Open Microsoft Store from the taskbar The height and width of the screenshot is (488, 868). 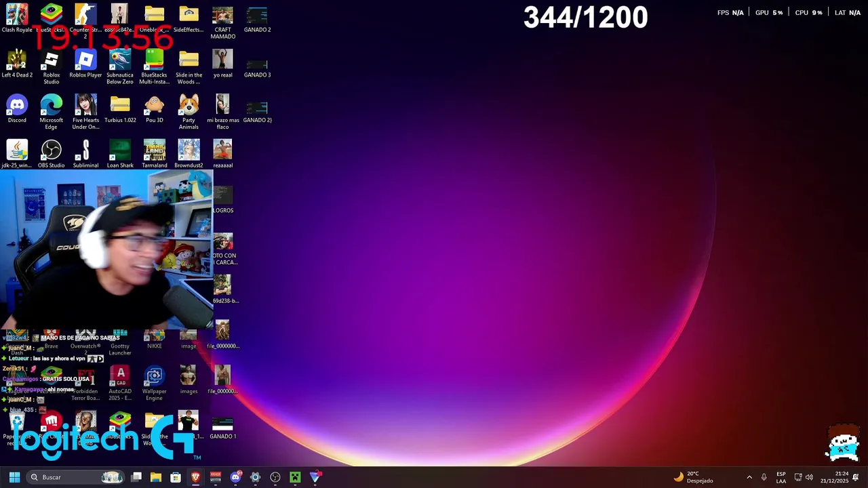(176, 477)
